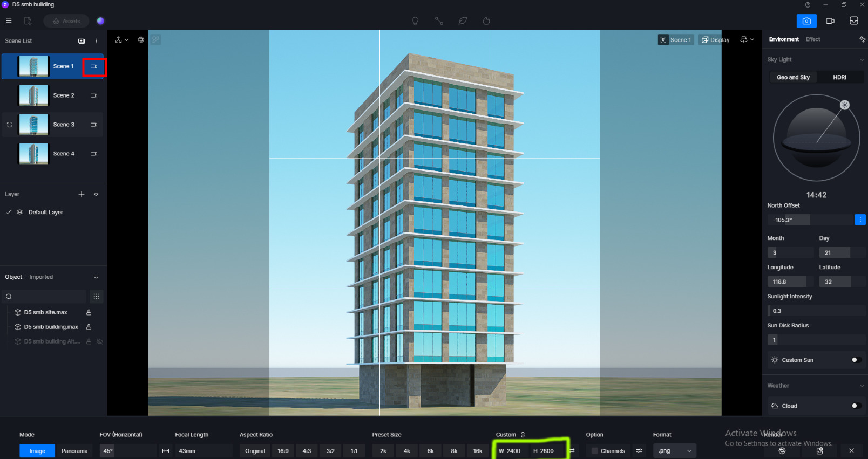
Task: Select Panorama mode
Action: [x=74, y=451]
